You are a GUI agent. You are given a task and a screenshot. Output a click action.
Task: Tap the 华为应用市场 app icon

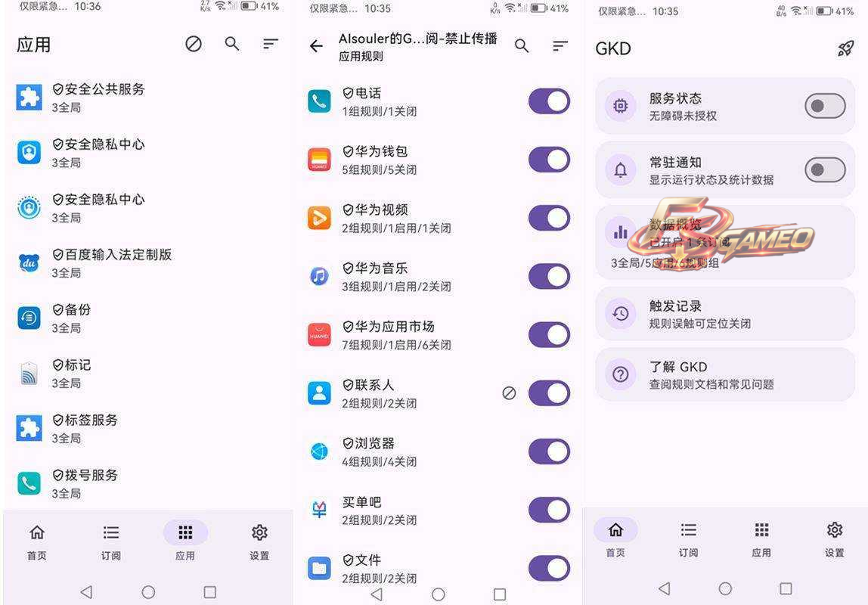pyautogui.click(x=319, y=335)
